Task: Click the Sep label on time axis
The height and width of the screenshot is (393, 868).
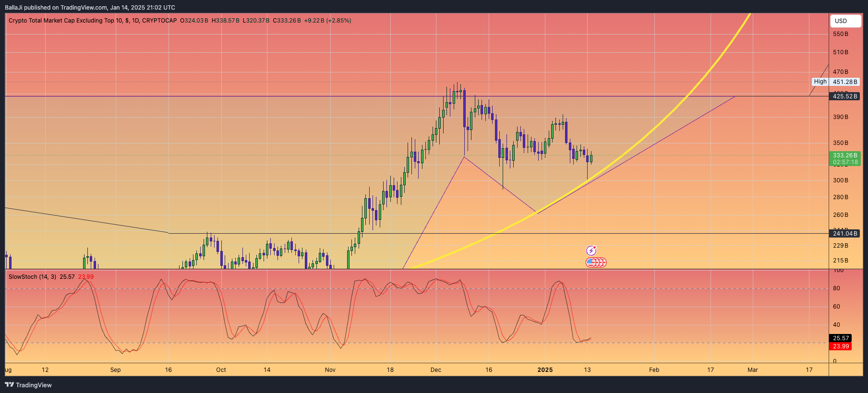Action: tap(115, 370)
